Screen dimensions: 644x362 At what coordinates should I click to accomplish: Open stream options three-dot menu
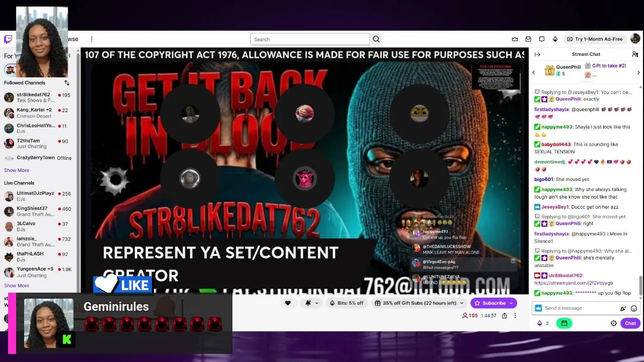coord(515,316)
